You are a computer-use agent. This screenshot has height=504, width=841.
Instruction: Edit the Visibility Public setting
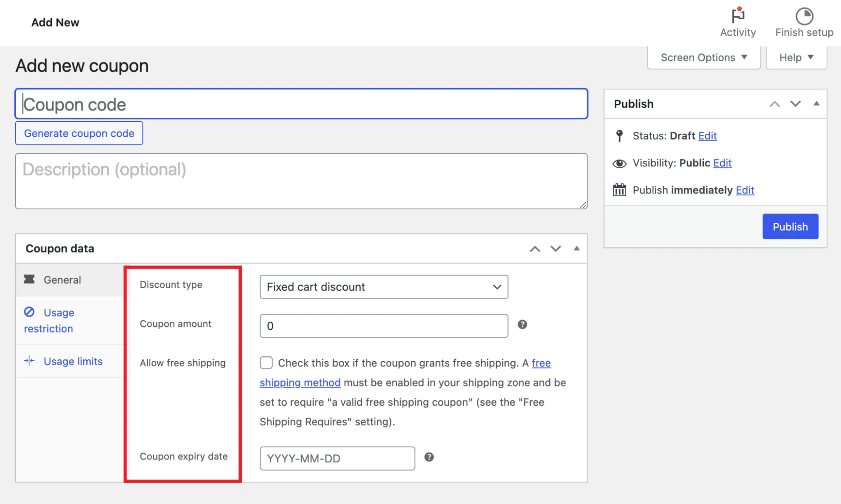[x=722, y=163]
